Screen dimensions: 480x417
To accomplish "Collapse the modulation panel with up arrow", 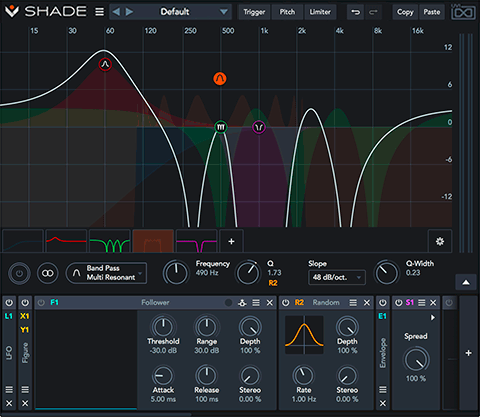I will pos(466,283).
